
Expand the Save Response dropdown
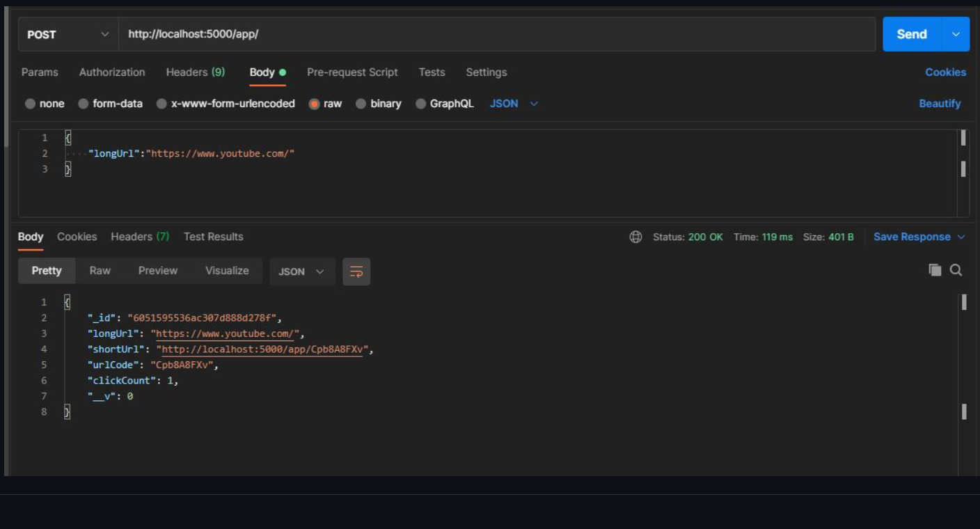(919, 237)
